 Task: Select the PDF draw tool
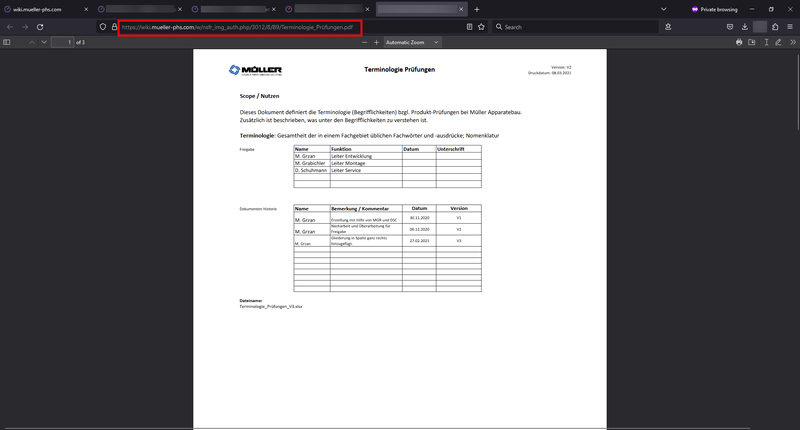(x=778, y=43)
